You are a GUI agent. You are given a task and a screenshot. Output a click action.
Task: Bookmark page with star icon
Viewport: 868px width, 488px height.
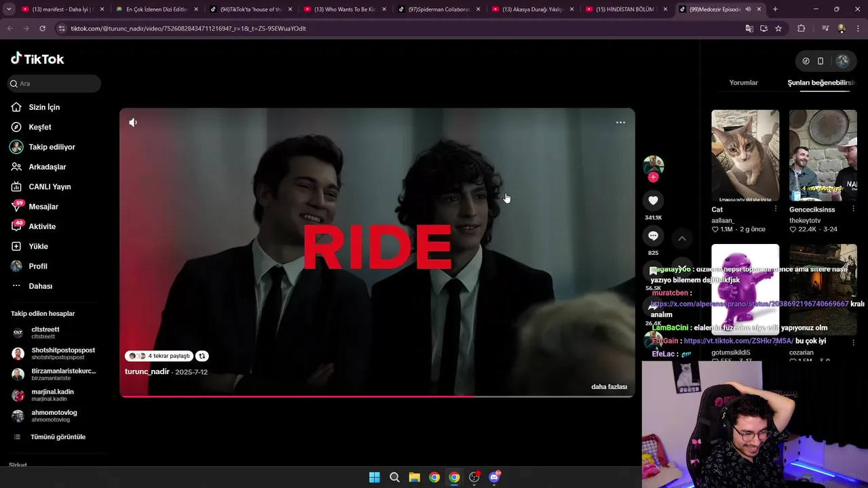click(x=778, y=28)
